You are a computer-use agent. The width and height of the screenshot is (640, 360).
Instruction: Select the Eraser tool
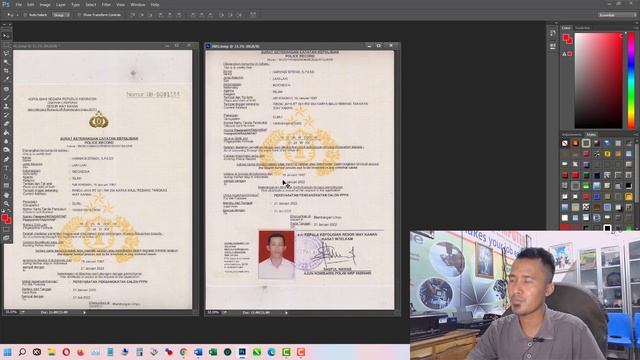(x=6, y=124)
